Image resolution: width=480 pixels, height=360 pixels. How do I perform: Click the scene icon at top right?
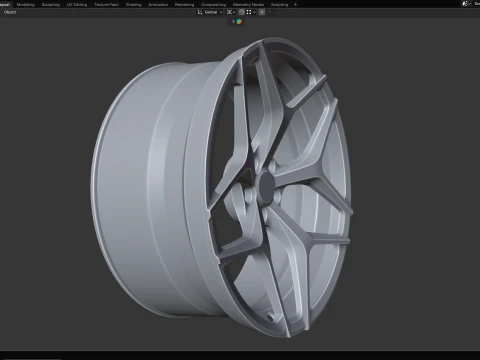(465, 4)
